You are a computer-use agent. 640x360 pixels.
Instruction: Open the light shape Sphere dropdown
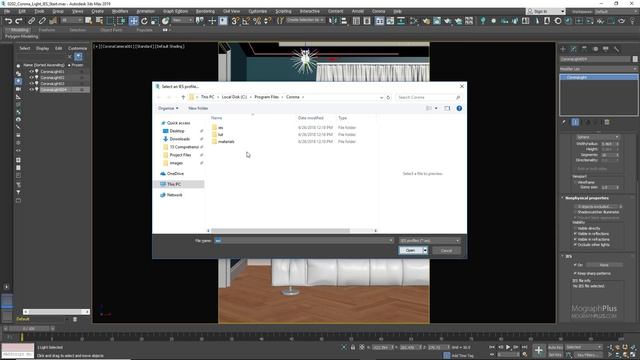coord(598,137)
